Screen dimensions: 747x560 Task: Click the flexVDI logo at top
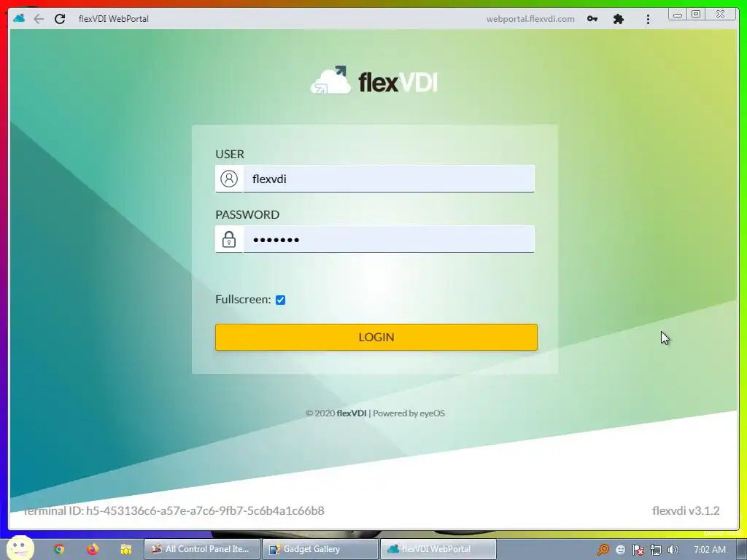pyautogui.click(x=374, y=80)
